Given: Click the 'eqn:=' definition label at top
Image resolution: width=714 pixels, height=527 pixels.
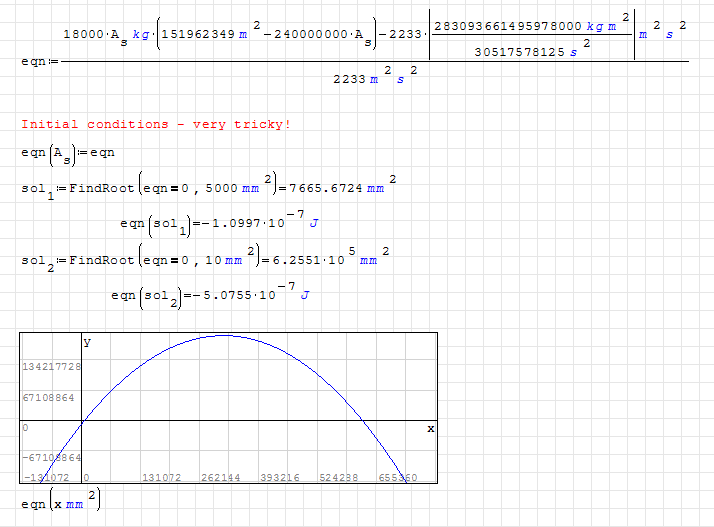Looking at the screenshot, I should click(38, 60).
